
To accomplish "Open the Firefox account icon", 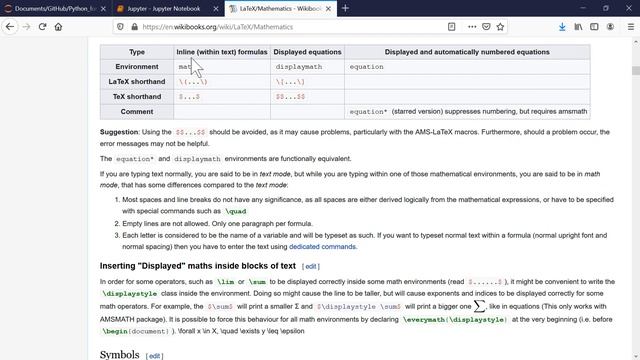I will tap(610, 27).
